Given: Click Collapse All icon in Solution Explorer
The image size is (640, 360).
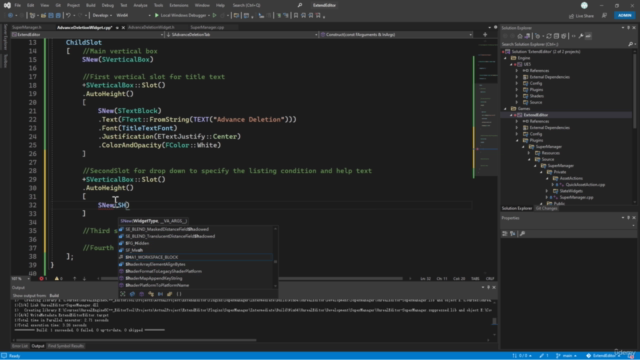Looking at the screenshot, I should [x=556, y=36].
